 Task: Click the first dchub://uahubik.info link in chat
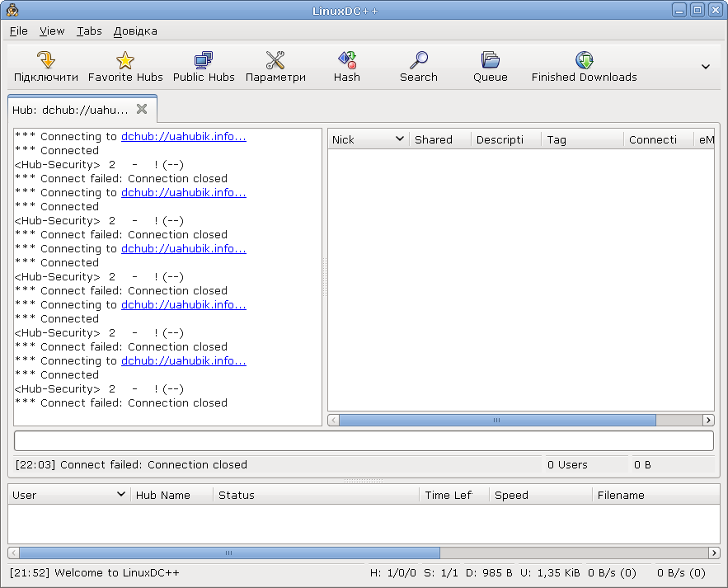coord(183,137)
